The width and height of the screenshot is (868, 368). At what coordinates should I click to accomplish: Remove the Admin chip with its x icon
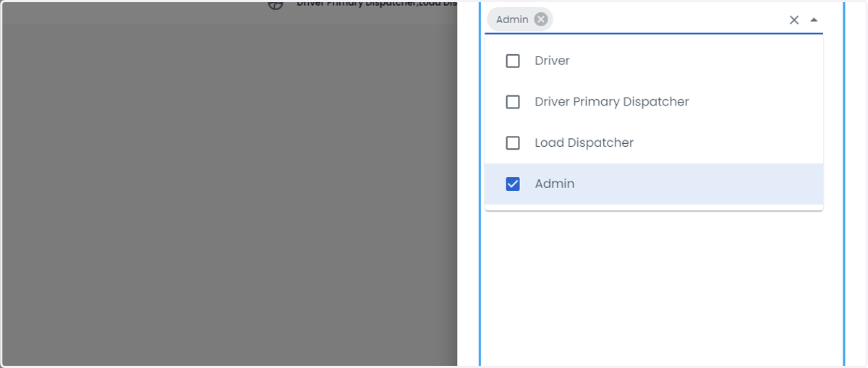[x=541, y=20]
